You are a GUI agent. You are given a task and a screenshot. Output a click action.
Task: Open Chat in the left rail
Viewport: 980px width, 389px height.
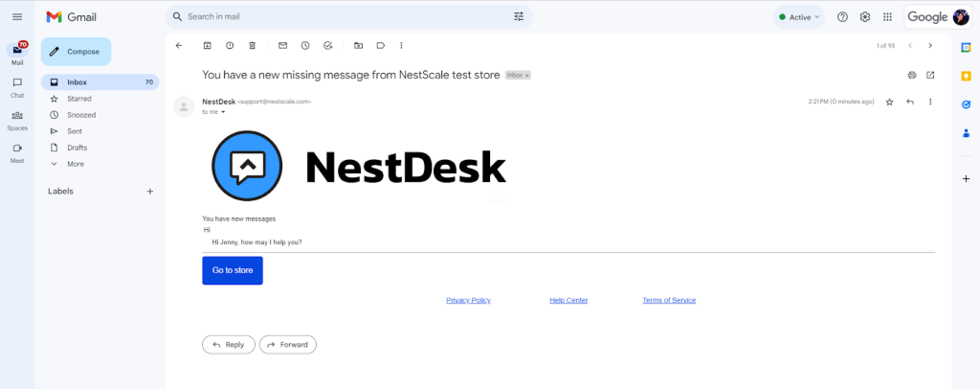[x=17, y=87]
